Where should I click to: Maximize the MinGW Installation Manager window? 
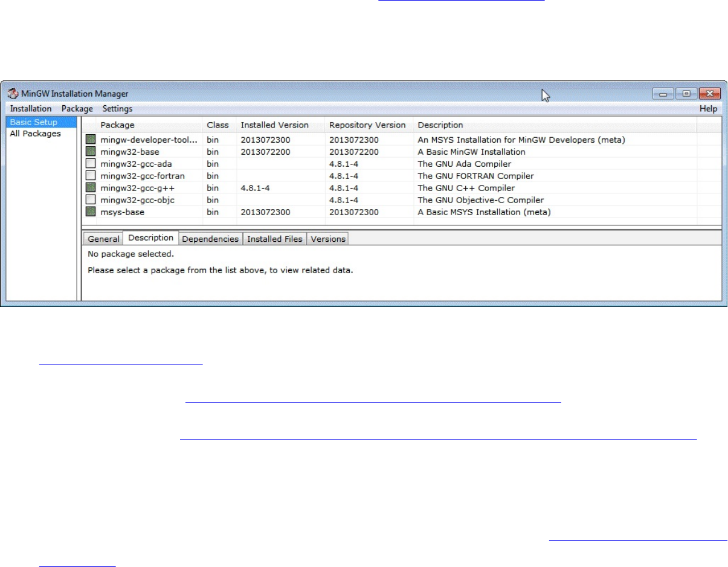point(685,94)
